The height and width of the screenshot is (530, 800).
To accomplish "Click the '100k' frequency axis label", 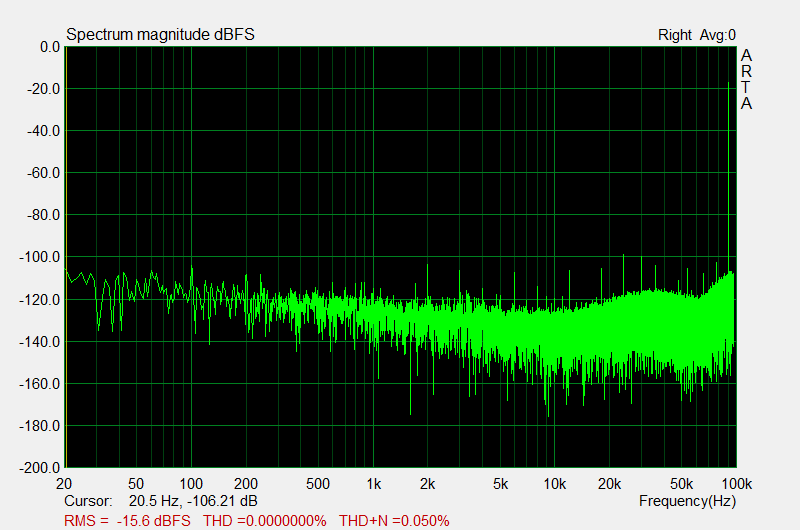I will pos(737,484).
